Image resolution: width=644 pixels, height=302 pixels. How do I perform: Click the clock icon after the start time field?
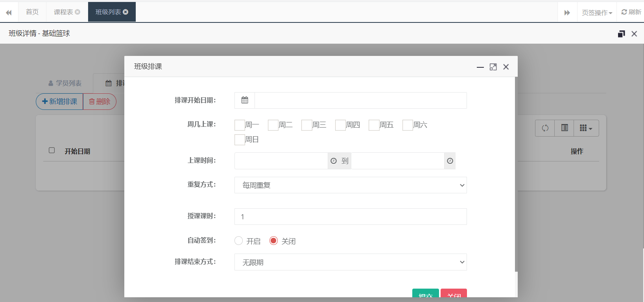(x=334, y=161)
